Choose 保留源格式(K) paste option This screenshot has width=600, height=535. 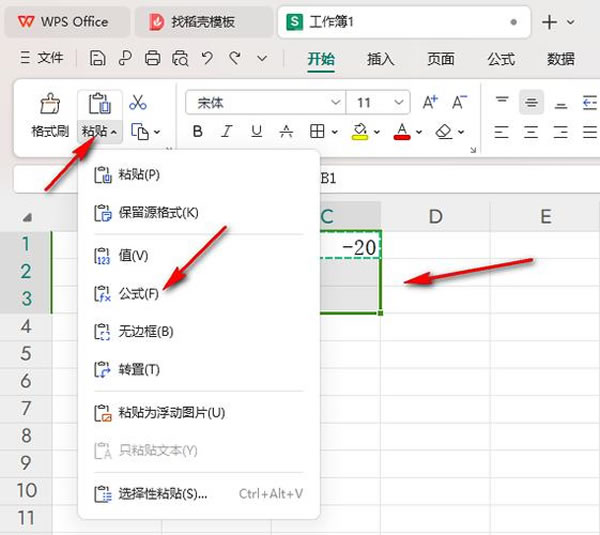[199, 213]
